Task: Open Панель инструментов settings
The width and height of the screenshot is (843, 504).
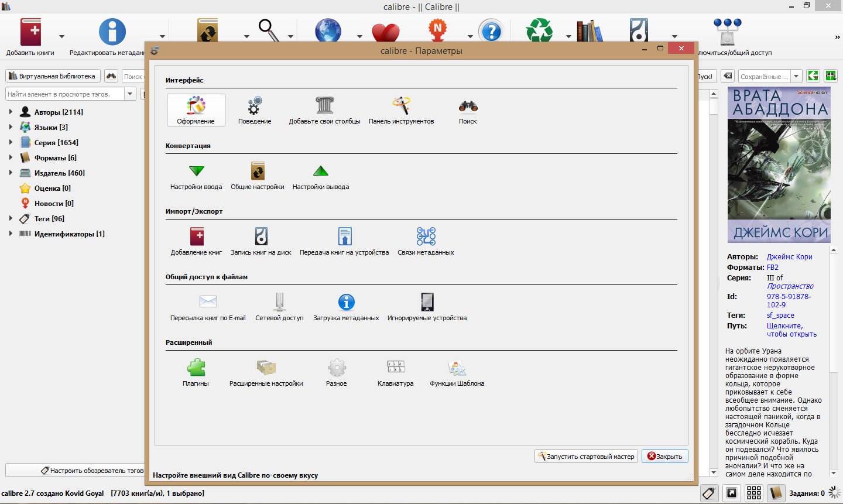Action: pos(401,110)
